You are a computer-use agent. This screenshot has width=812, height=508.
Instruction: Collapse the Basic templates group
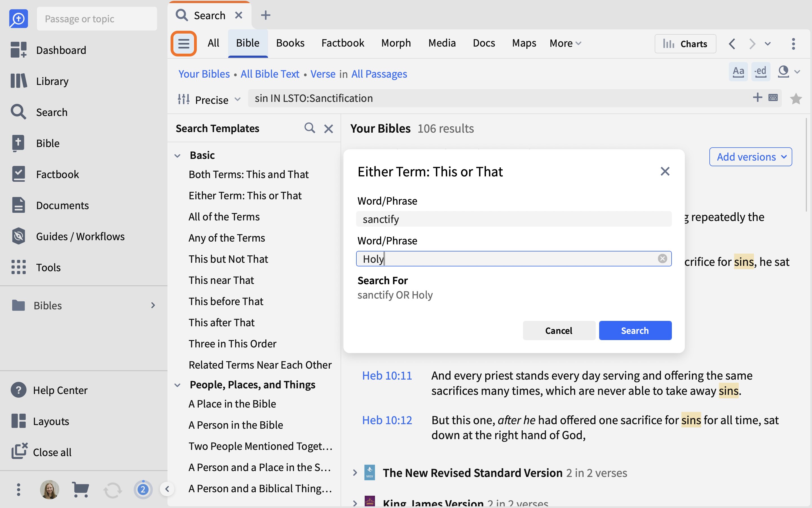coord(178,156)
